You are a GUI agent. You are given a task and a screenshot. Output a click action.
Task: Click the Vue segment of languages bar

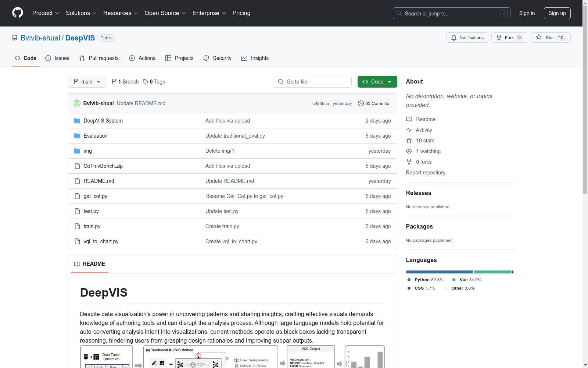(492, 272)
